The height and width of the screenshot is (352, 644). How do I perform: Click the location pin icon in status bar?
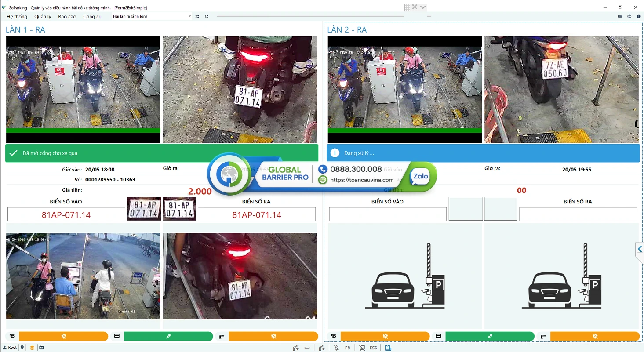[x=22, y=348]
